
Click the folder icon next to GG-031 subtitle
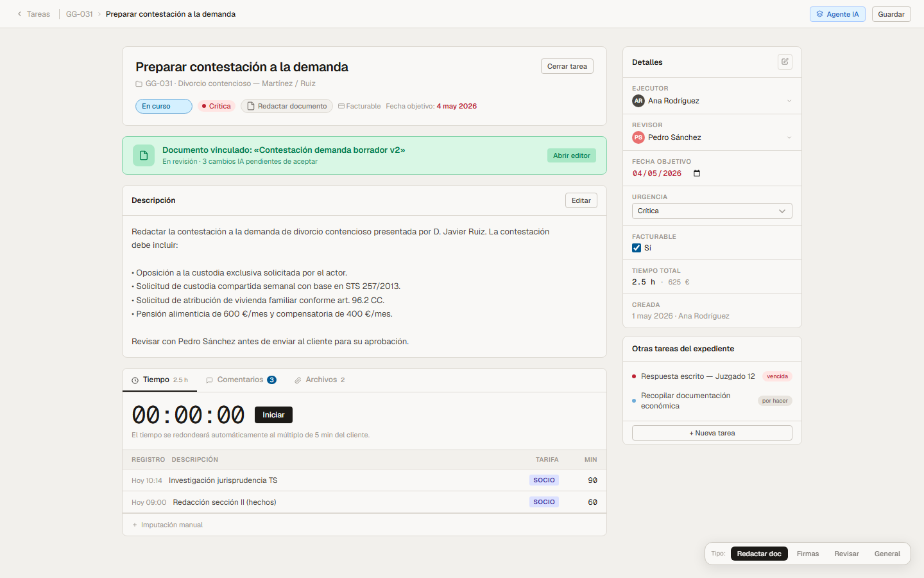click(x=139, y=83)
